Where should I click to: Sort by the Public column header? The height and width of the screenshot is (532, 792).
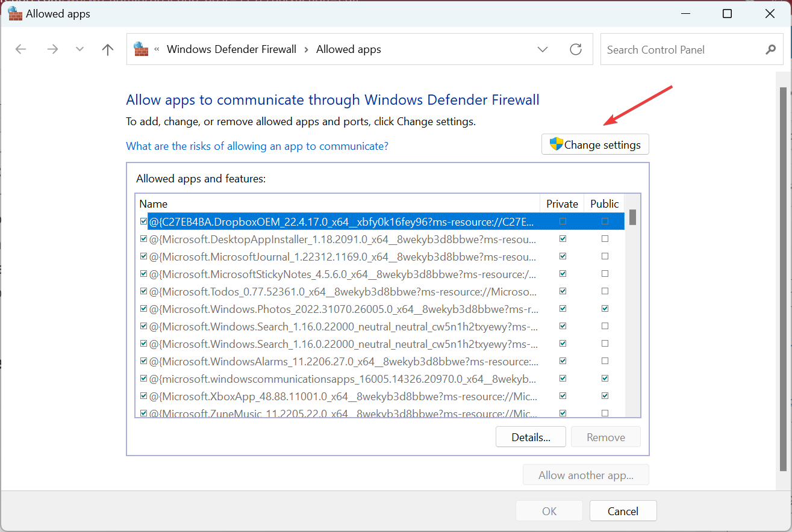[604, 203]
